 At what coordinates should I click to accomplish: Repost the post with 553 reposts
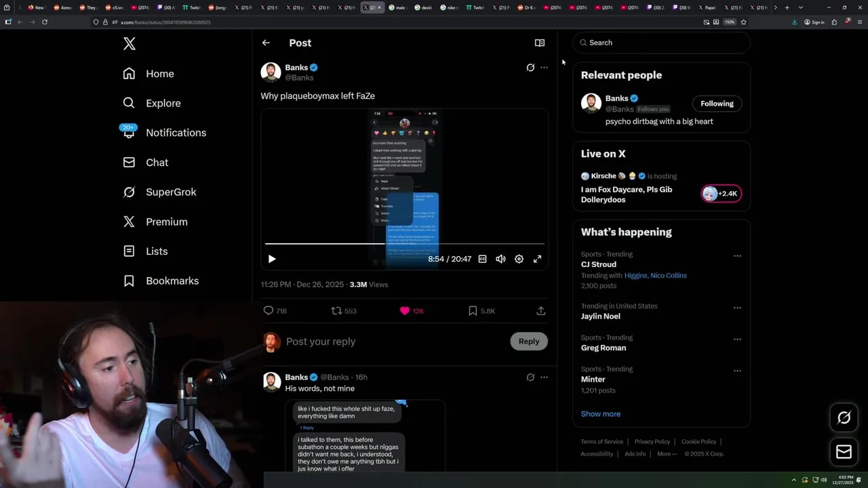pyautogui.click(x=343, y=311)
